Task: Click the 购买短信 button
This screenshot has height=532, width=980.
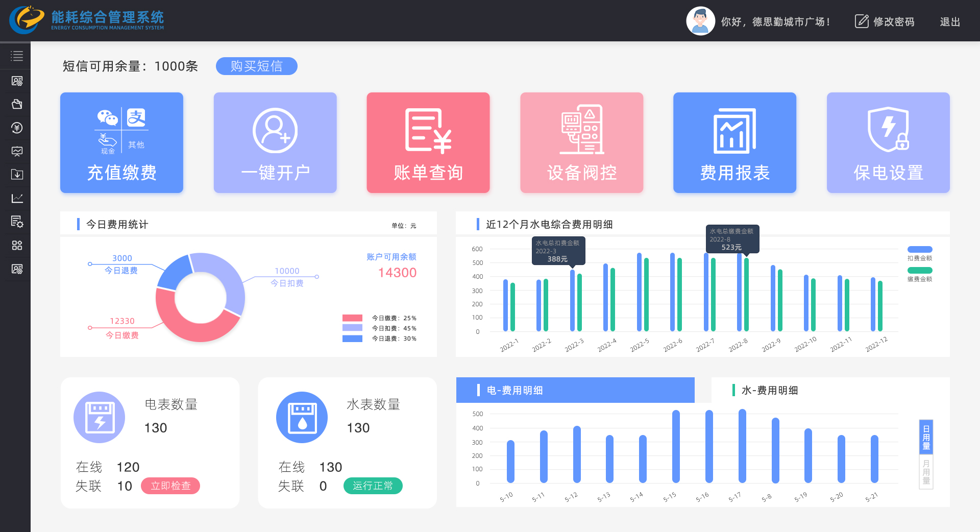Action: (256, 66)
